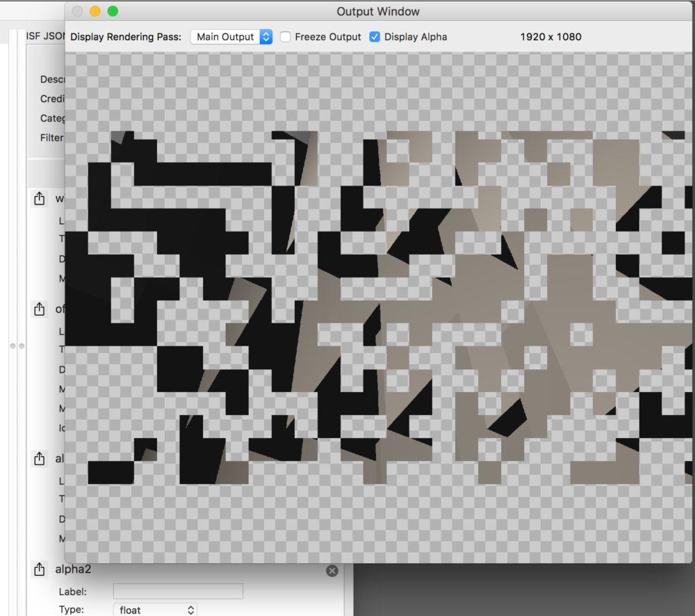Click the share icon in the 'of' input row
The height and width of the screenshot is (616, 695).
click(x=40, y=309)
